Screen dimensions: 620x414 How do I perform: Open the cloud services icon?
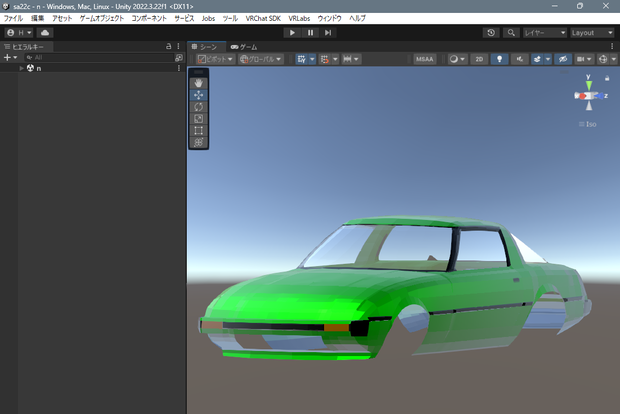pyautogui.click(x=45, y=32)
